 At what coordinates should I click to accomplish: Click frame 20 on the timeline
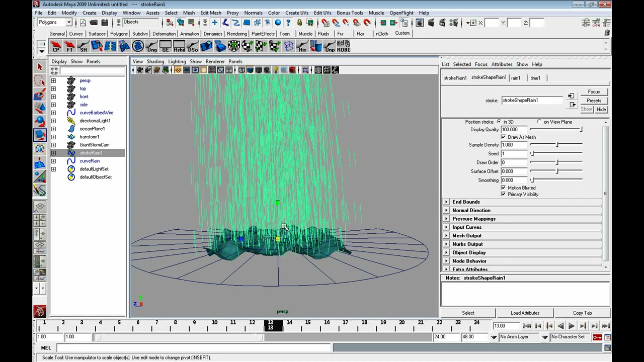click(x=402, y=326)
